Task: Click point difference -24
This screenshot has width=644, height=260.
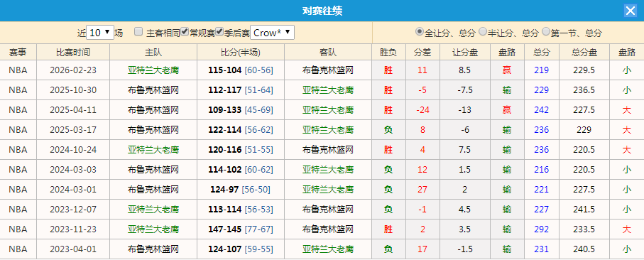Action: tap(422, 110)
